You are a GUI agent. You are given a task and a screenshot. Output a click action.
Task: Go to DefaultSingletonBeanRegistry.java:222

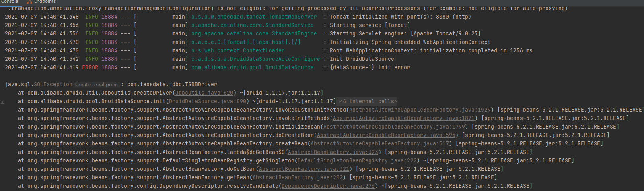pos(357,161)
